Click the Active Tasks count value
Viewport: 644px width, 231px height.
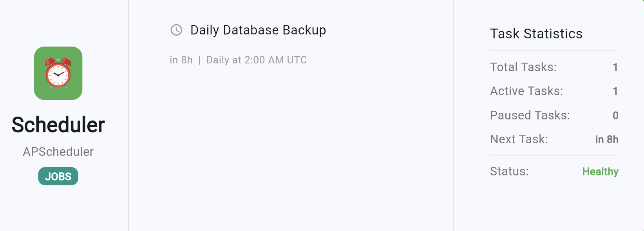point(615,91)
